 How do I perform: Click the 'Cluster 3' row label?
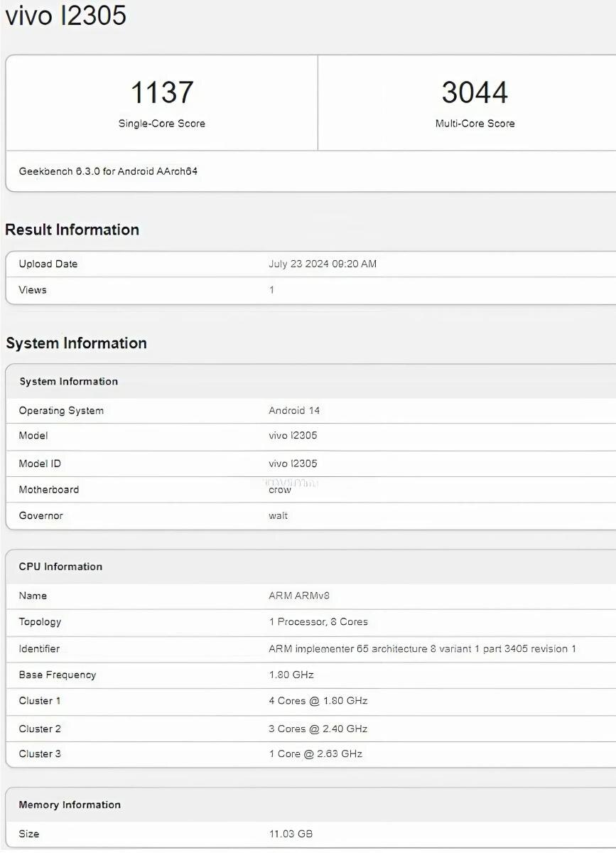click(x=40, y=754)
